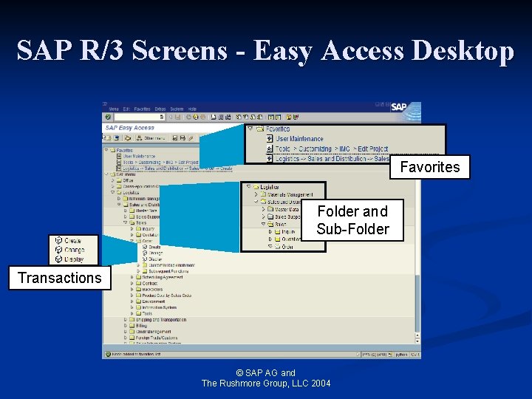532x399 pixels.
Task: Expand the Scheduling Agreement folder
Action: 132,277
